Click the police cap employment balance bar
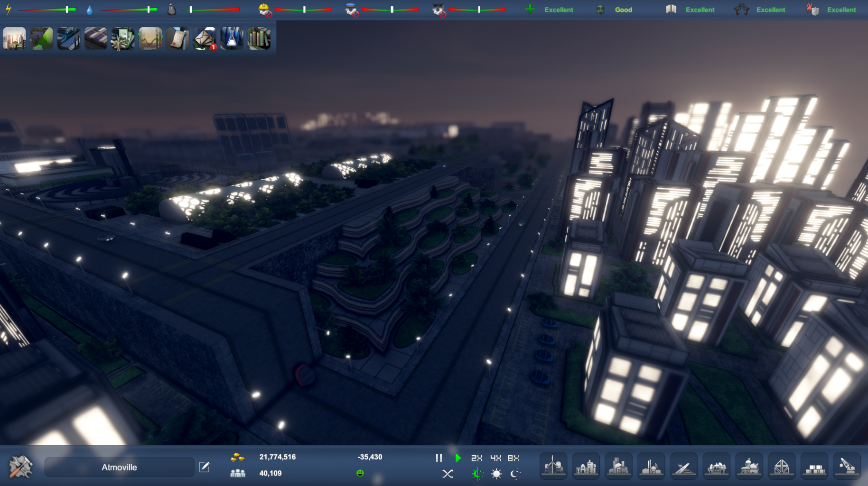 click(x=390, y=9)
